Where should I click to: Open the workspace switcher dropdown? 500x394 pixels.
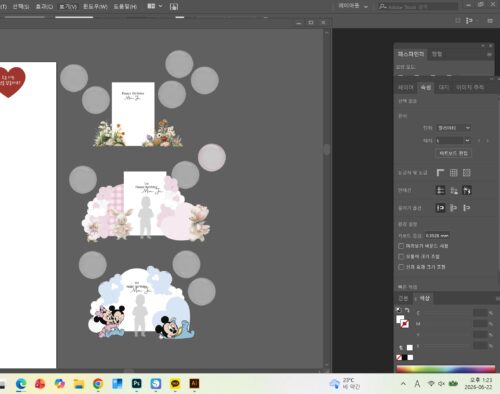[x=353, y=6]
